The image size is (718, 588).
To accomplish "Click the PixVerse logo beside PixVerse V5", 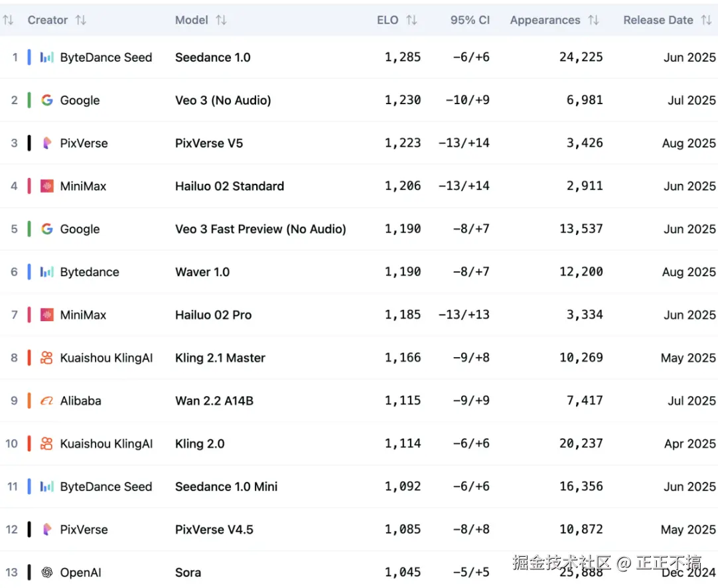I will [x=46, y=143].
